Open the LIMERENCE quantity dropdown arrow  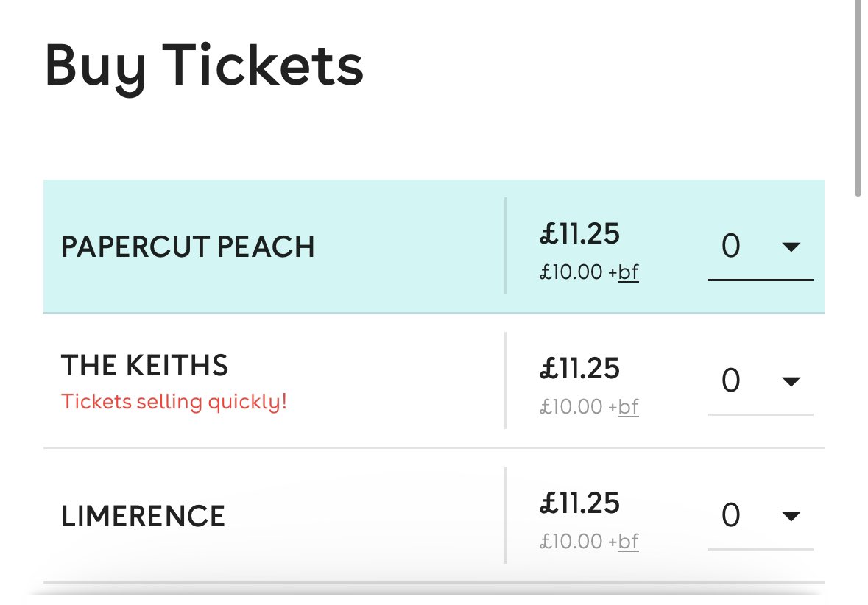coord(791,517)
